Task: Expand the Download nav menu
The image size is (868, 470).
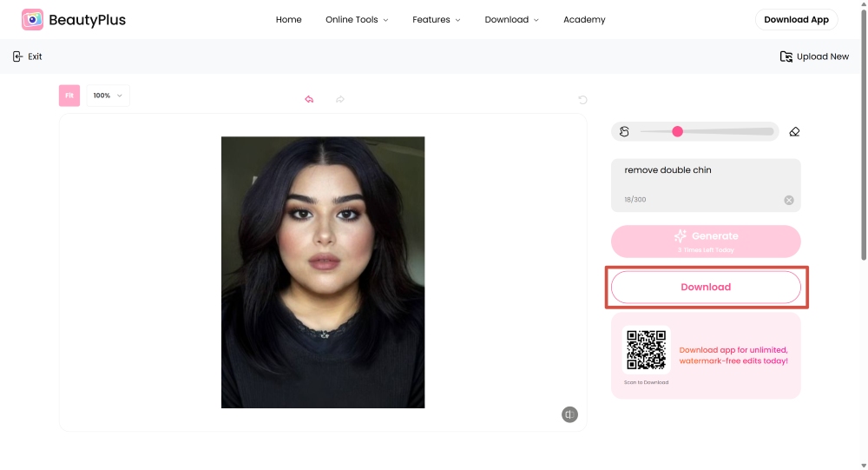Action: (511, 19)
